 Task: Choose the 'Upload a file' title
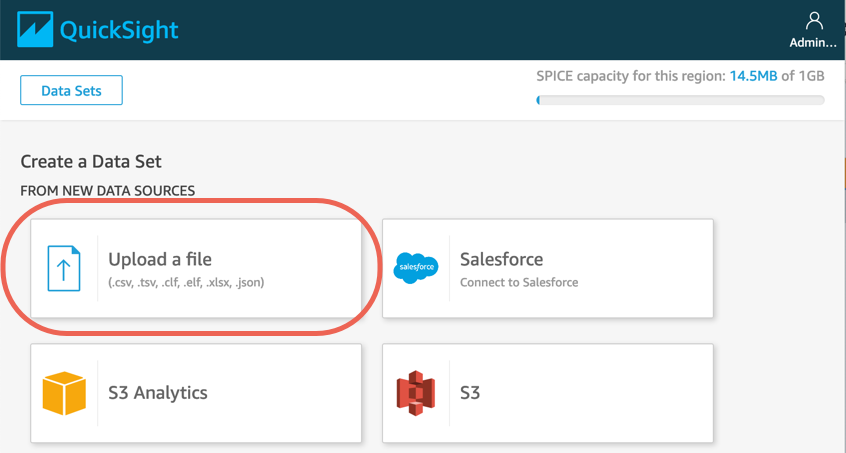tap(160, 259)
